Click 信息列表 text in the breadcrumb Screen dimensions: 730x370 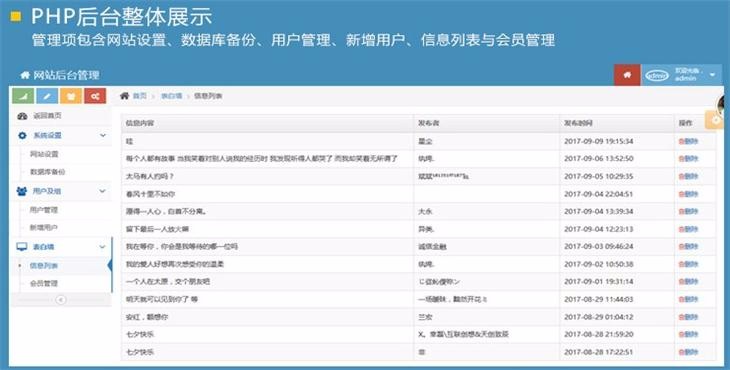[208, 96]
